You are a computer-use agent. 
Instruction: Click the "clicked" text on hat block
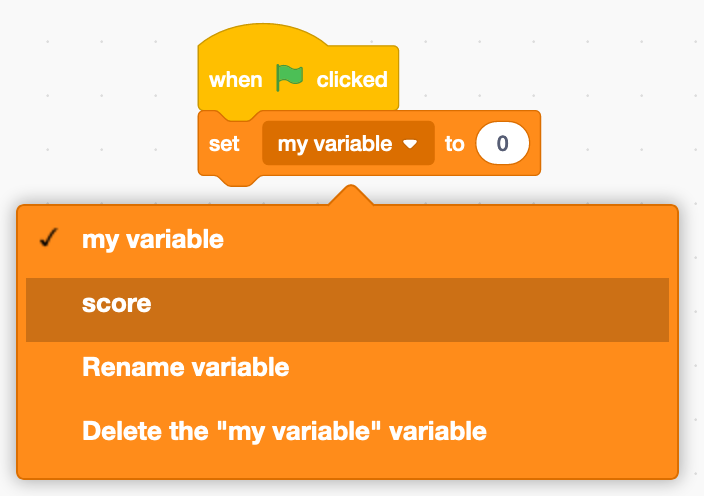pyautogui.click(x=352, y=80)
